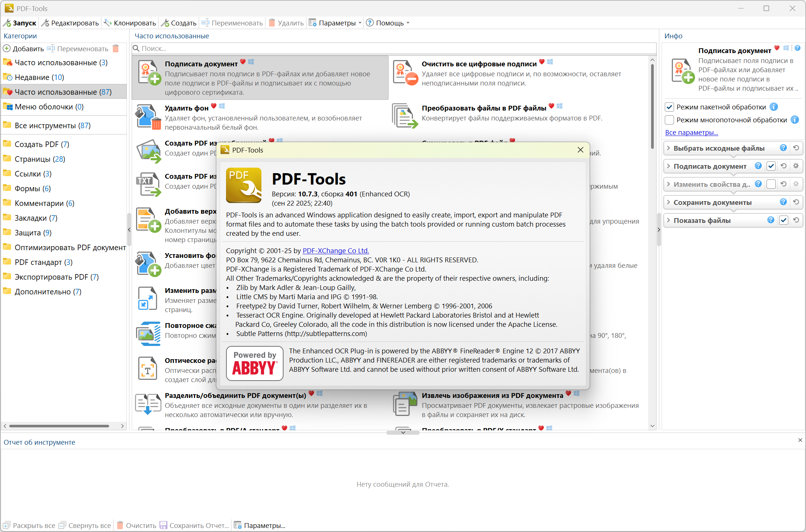Viewport: 806px width, 532px height.
Task: Click the Клонировать tool icon
Action: pos(108,23)
